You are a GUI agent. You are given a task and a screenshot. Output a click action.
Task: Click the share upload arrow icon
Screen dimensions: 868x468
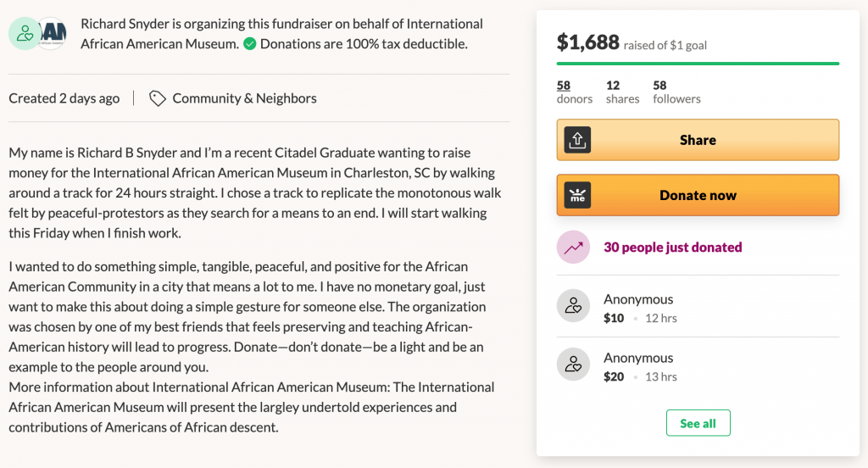point(577,140)
